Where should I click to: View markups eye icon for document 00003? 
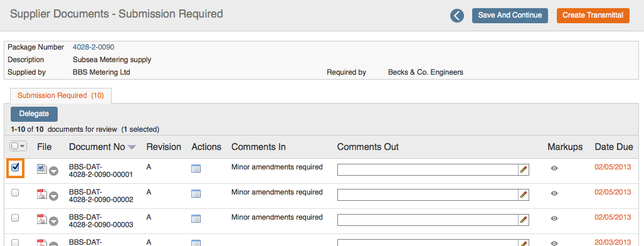[x=554, y=218]
